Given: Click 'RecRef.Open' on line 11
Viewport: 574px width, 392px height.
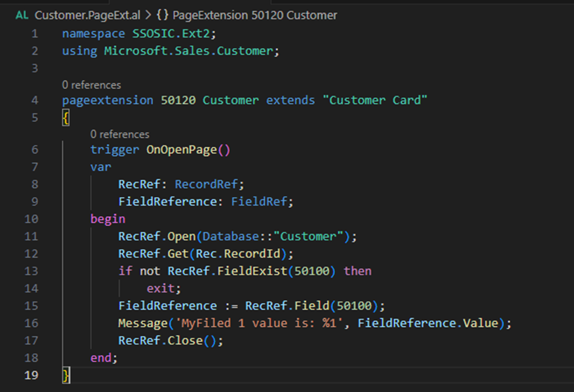Looking at the screenshot, I should coord(157,237).
